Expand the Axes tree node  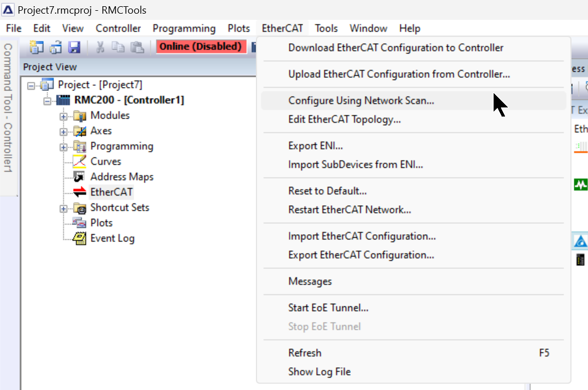[x=63, y=132]
